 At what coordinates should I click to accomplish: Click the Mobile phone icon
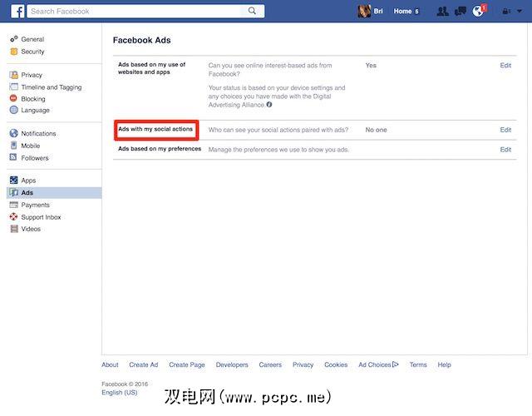pyautogui.click(x=13, y=146)
